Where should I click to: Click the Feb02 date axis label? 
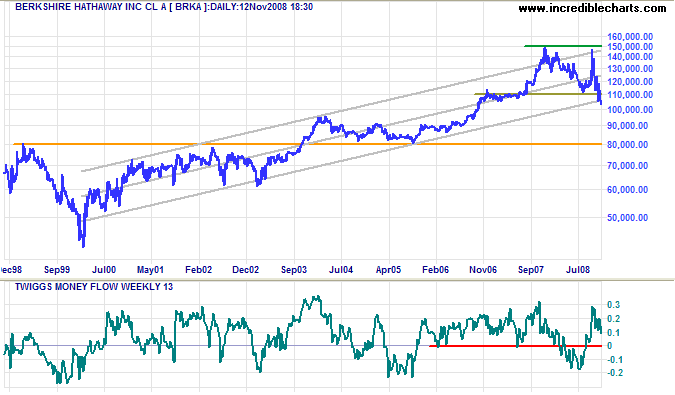[x=198, y=270]
